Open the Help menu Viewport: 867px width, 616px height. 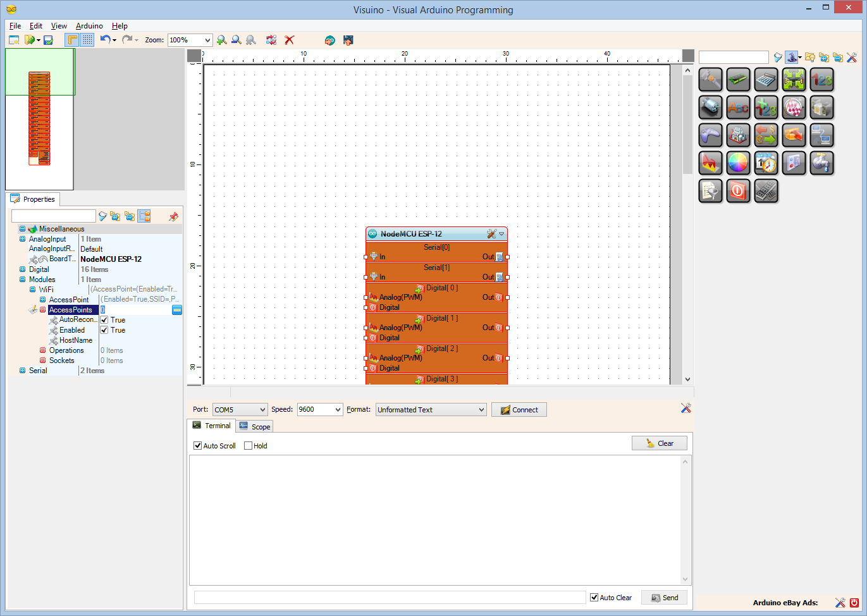point(120,26)
